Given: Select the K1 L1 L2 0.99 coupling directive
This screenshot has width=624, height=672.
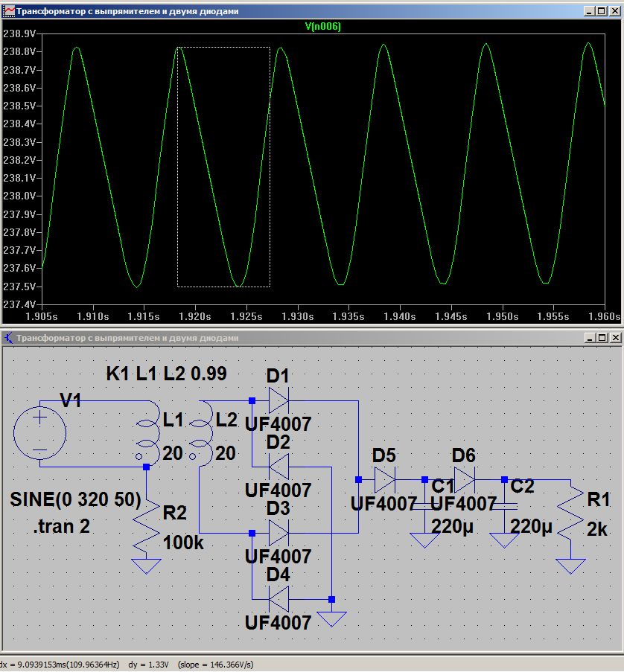Looking at the screenshot, I should [166, 374].
